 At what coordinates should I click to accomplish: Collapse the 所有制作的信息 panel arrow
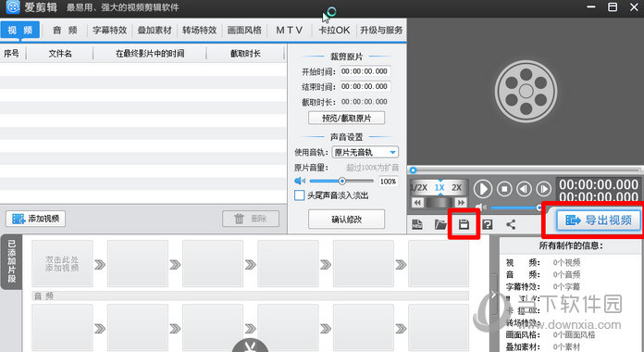[494, 295]
